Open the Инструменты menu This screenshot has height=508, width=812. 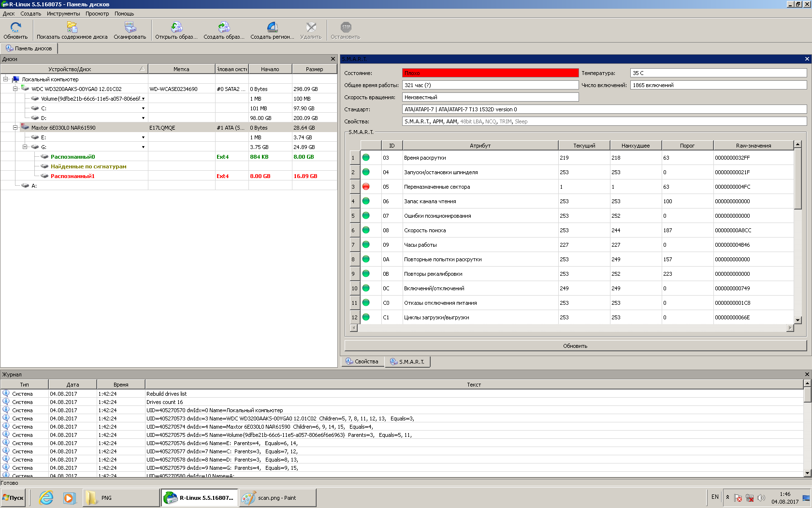pos(63,14)
